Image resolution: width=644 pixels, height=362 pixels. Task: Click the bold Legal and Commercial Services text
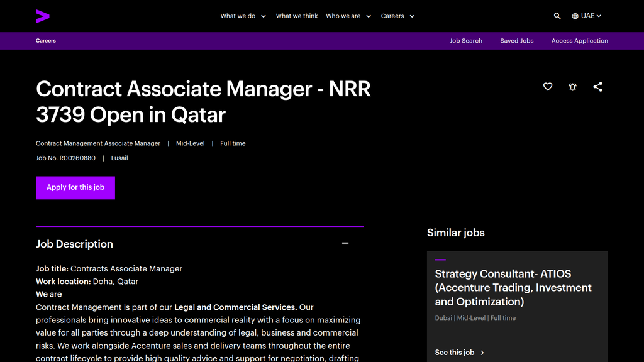coord(235,307)
